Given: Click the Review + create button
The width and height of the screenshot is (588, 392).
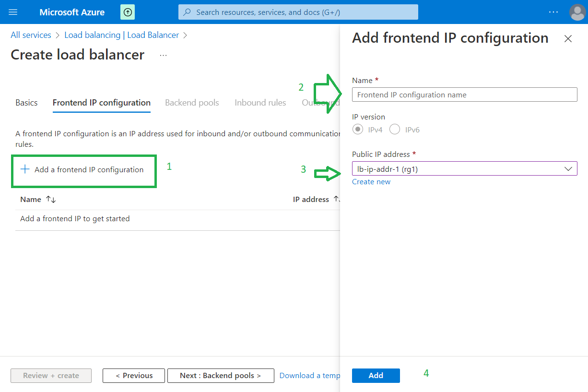Looking at the screenshot, I should click(51, 376).
